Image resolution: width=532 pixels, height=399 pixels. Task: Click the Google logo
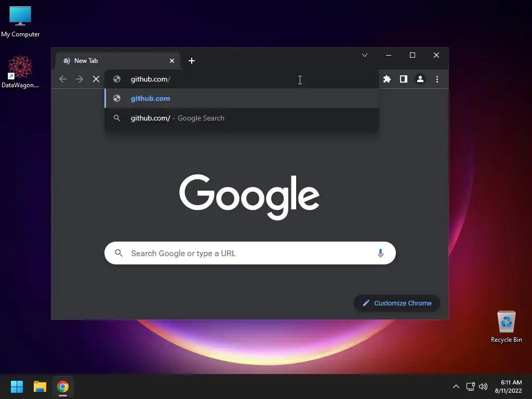tap(249, 197)
